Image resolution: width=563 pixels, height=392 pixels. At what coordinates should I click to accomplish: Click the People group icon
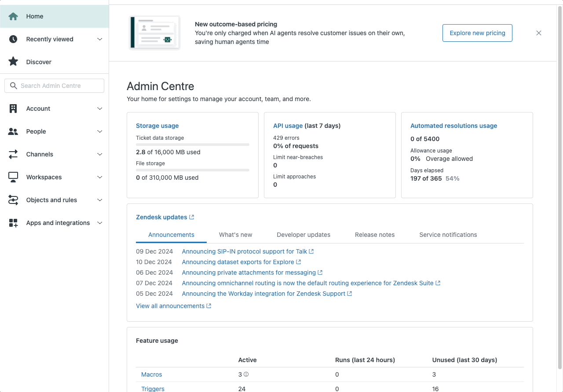click(13, 131)
